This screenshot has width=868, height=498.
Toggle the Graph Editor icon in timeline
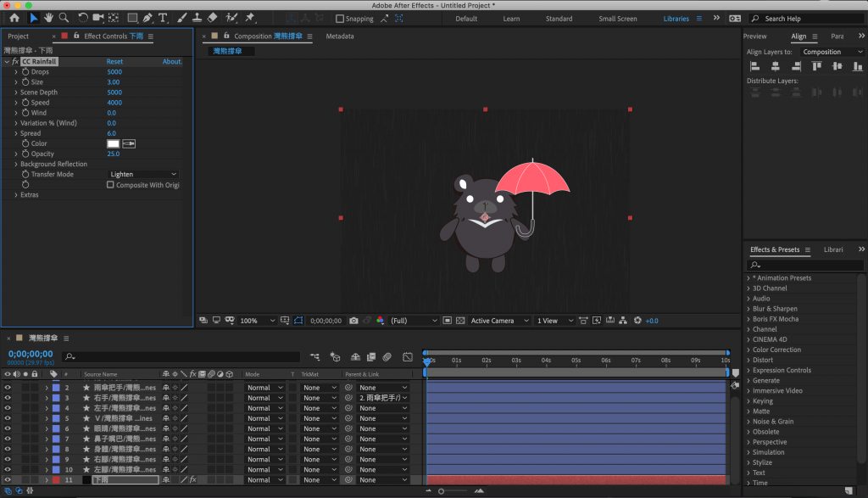pos(408,357)
